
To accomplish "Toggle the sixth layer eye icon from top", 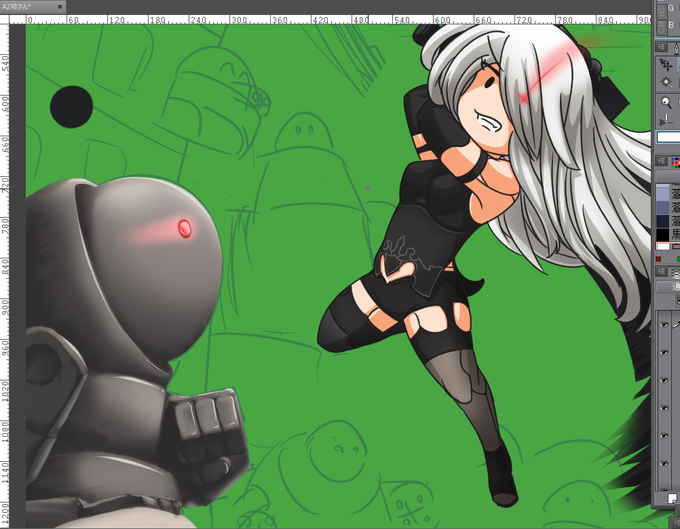I will tap(664, 464).
